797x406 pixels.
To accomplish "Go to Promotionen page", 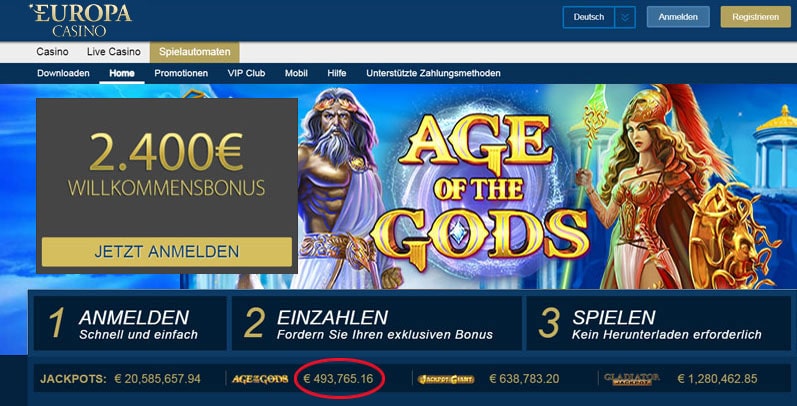I will click(181, 73).
